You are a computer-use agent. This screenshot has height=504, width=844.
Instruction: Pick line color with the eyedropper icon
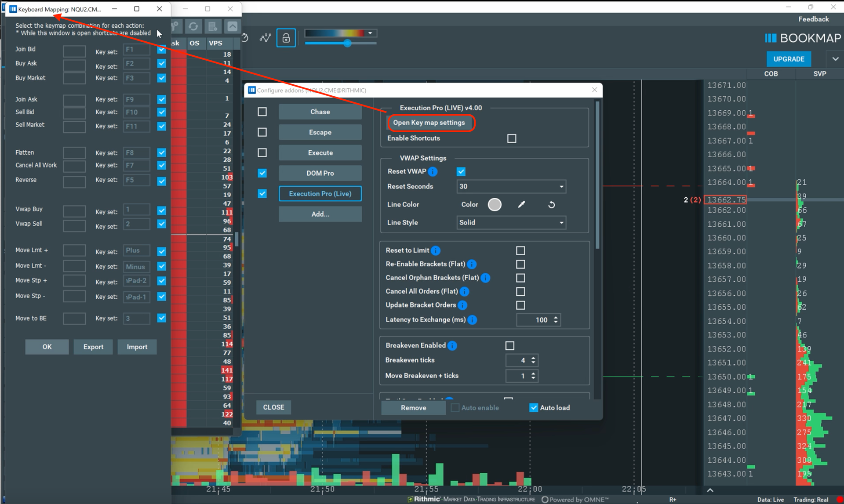click(522, 204)
